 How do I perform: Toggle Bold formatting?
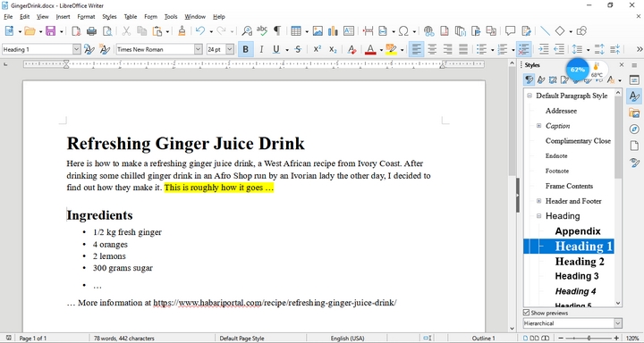pyautogui.click(x=246, y=50)
